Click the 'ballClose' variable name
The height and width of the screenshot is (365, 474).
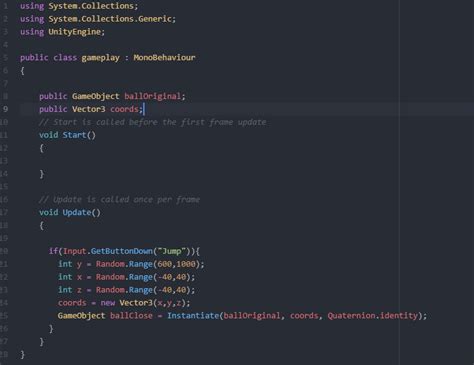click(x=131, y=316)
